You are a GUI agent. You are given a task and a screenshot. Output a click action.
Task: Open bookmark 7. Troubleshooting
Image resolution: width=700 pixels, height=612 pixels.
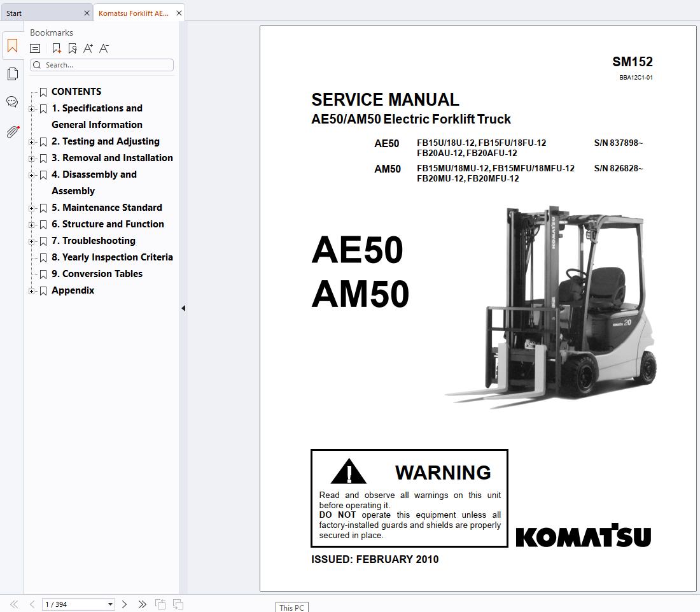94,240
